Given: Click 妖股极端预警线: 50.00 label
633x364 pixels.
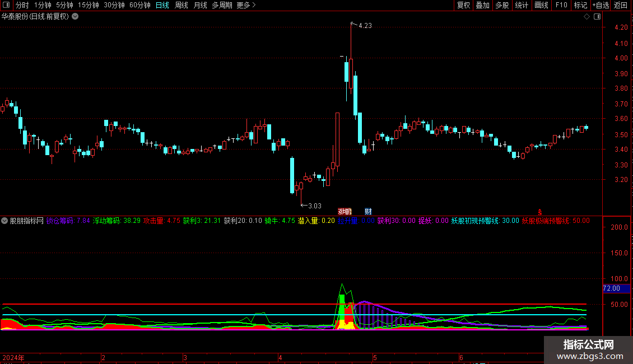Looking at the screenshot, I should coord(556,221).
